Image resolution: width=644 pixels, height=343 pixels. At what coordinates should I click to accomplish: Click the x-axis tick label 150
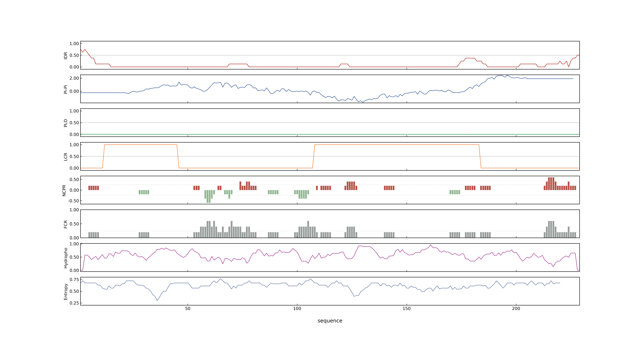pyautogui.click(x=406, y=309)
